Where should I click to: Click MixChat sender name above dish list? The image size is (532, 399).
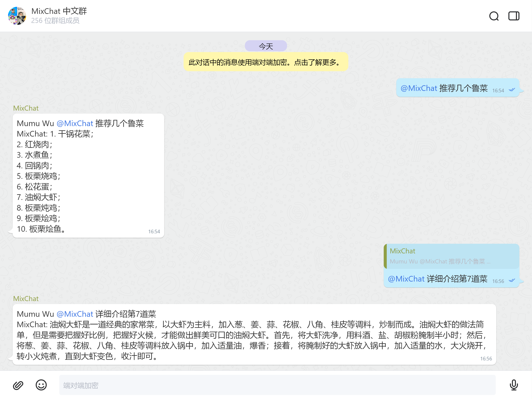(x=26, y=108)
